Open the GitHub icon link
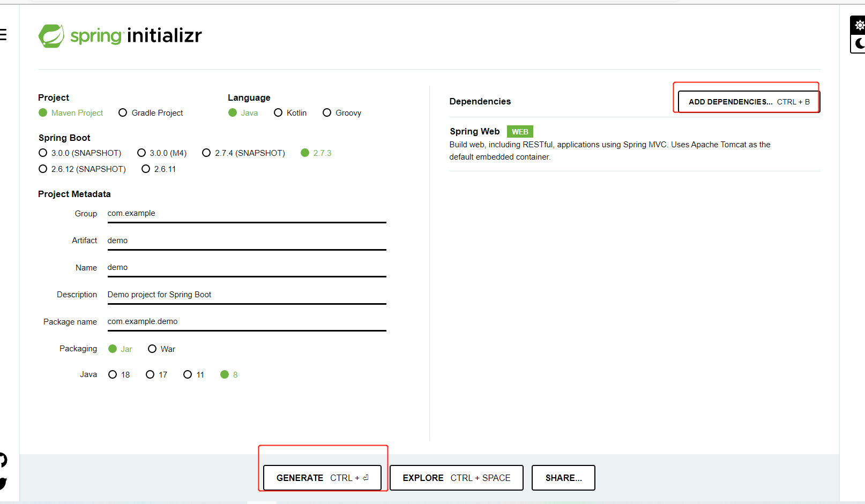 3,460
